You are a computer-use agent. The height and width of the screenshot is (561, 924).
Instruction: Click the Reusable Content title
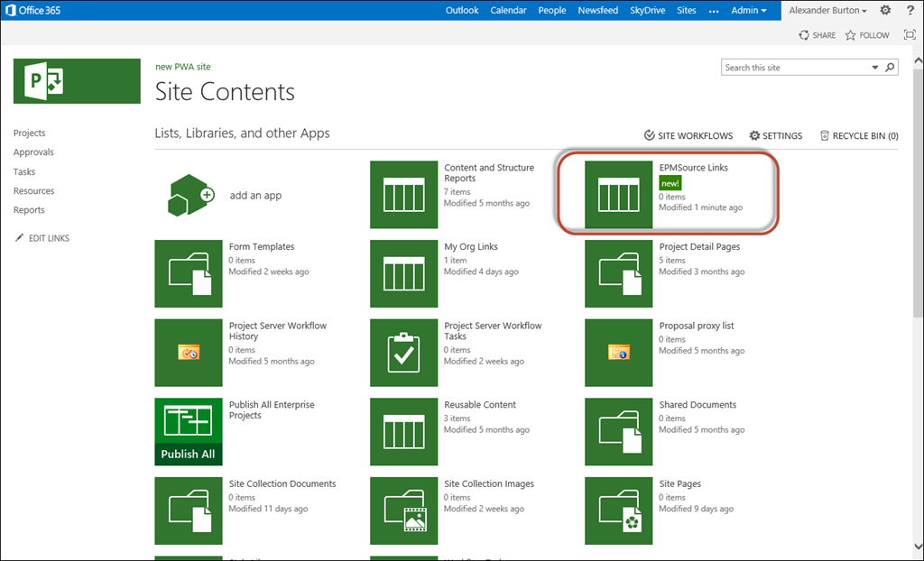click(480, 404)
